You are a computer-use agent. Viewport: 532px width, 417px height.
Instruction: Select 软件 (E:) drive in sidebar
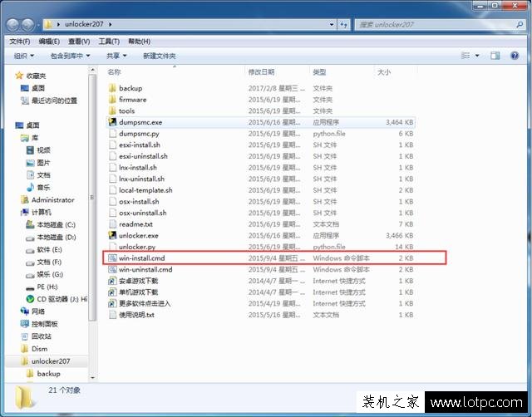point(44,249)
